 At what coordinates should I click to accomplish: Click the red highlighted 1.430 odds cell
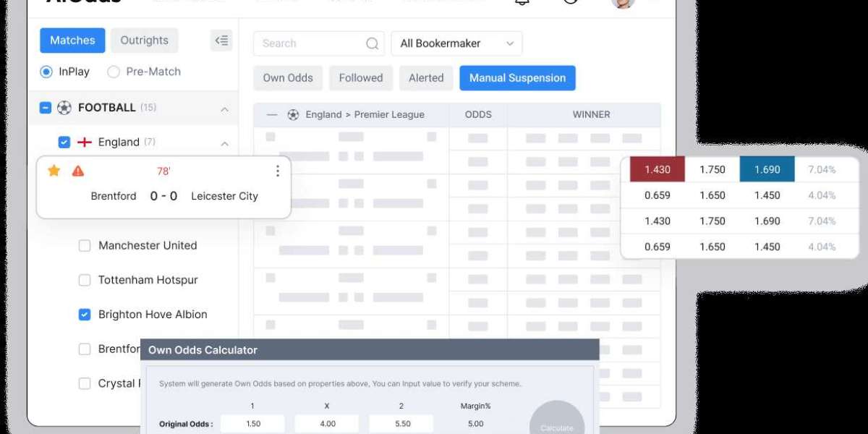[657, 170]
